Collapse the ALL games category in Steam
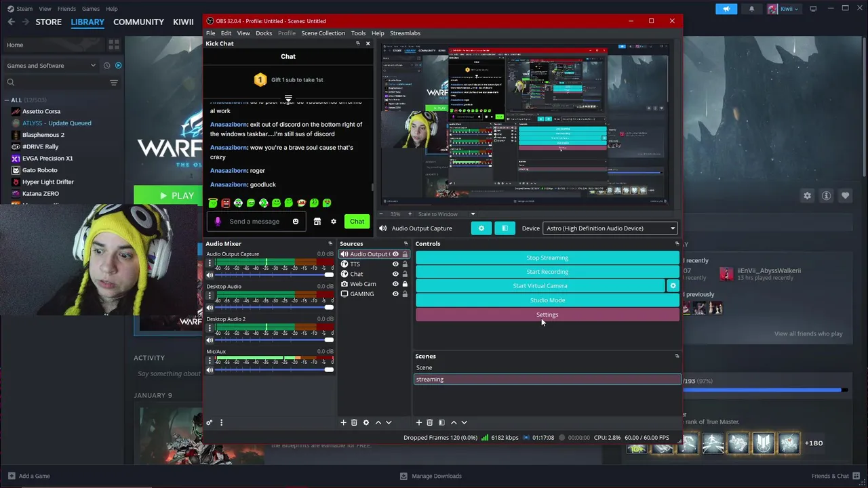Screen dimensions: 868x488 coord(6,100)
